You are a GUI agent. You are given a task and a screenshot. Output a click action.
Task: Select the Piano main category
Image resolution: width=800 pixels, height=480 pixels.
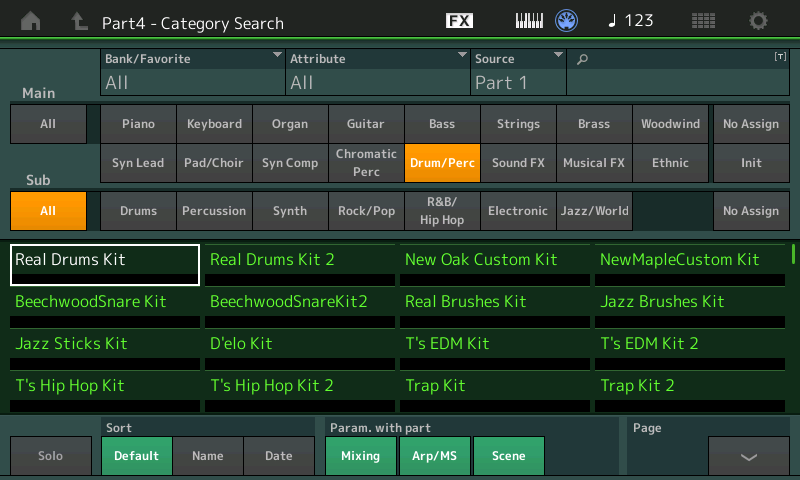pos(138,124)
